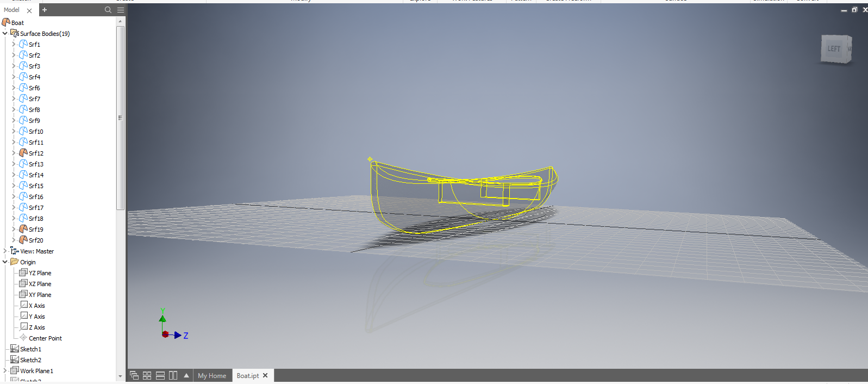Click the browser vertical scrollbar thumb
The image size is (868, 384).
tap(120, 117)
